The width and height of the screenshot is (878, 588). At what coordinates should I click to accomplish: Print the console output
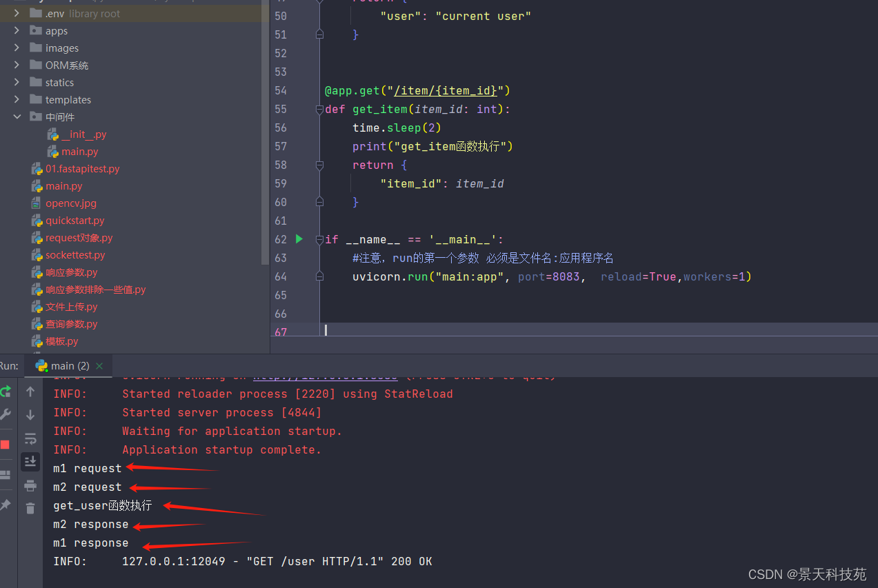pyautogui.click(x=30, y=485)
